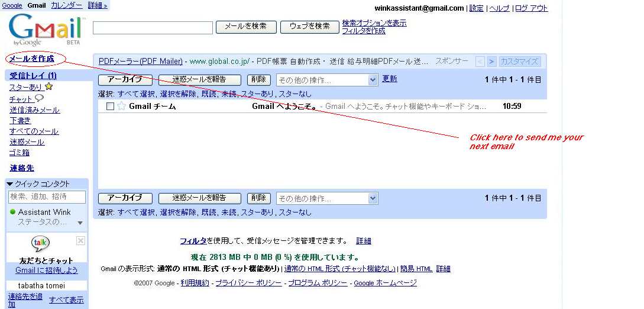Open 設定 settings link

click(477, 8)
